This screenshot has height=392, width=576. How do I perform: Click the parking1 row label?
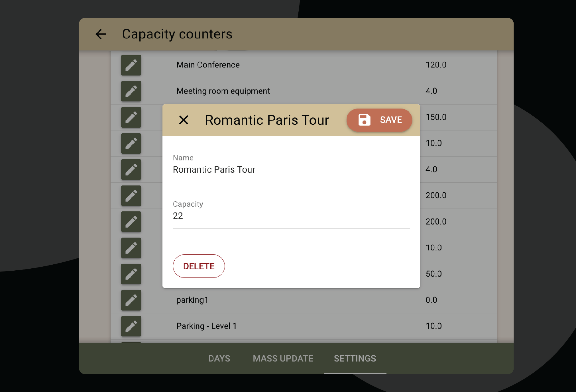click(192, 300)
